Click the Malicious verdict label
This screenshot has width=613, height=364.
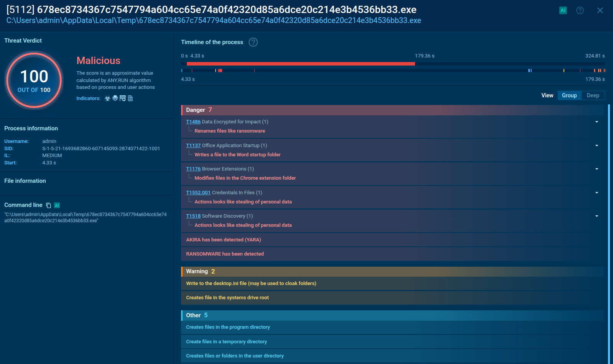tap(98, 61)
